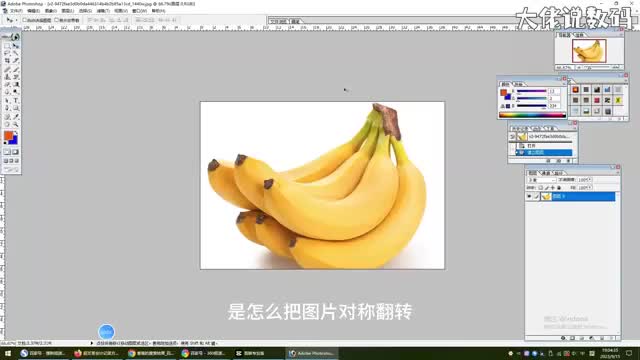Select the Eyedropper tool

[16, 116]
